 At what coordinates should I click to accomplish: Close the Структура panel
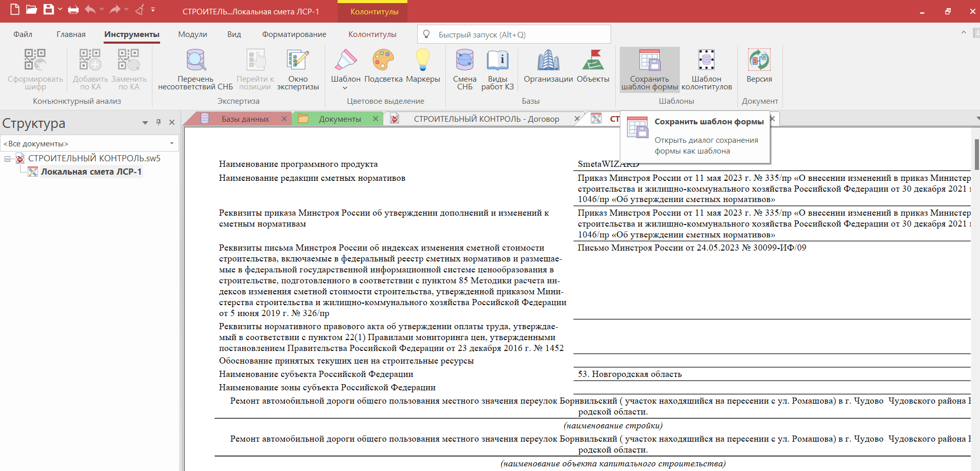pyautogui.click(x=172, y=122)
